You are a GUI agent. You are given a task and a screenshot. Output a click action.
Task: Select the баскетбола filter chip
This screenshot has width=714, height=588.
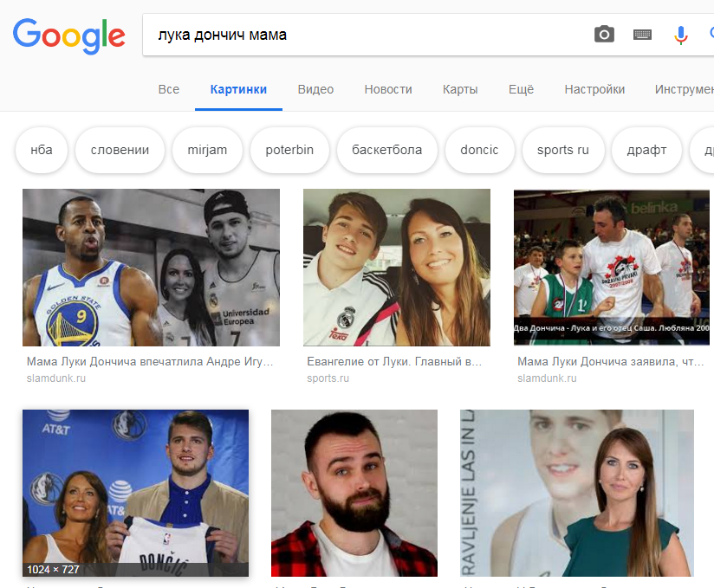(386, 150)
